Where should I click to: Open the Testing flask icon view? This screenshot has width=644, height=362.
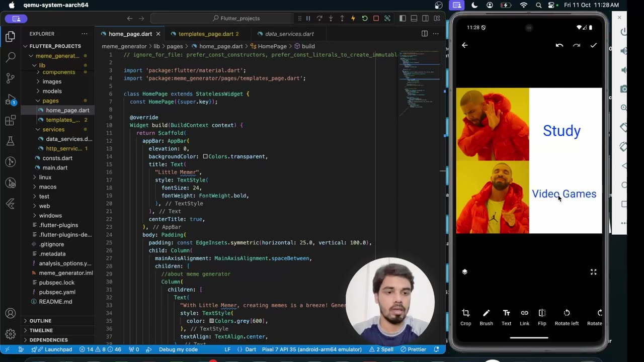10,141
